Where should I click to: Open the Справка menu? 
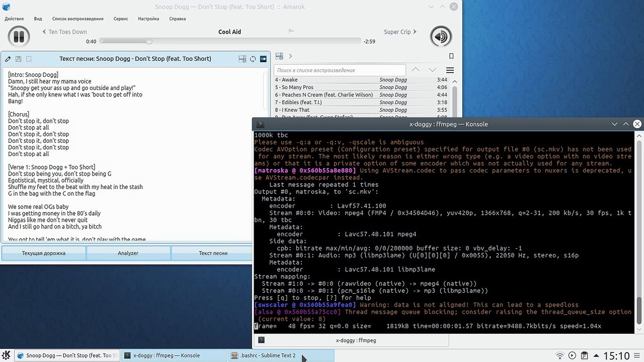(x=178, y=19)
